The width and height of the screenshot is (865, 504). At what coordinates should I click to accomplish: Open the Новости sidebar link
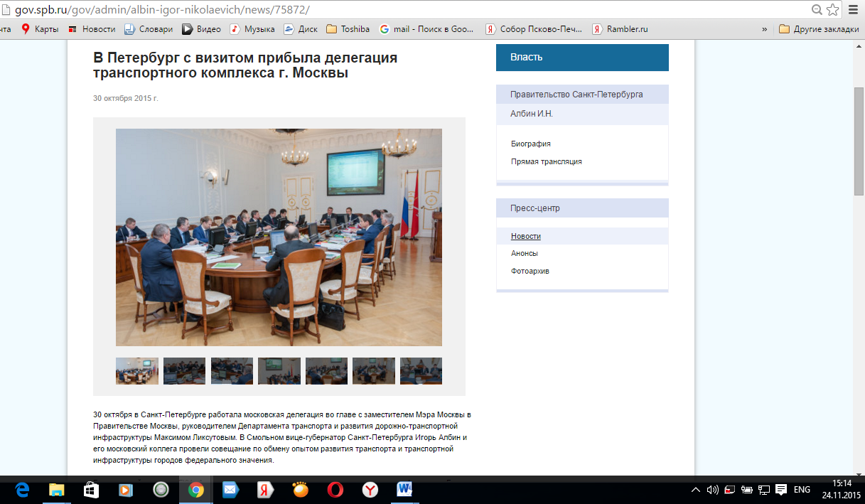click(525, 236)
